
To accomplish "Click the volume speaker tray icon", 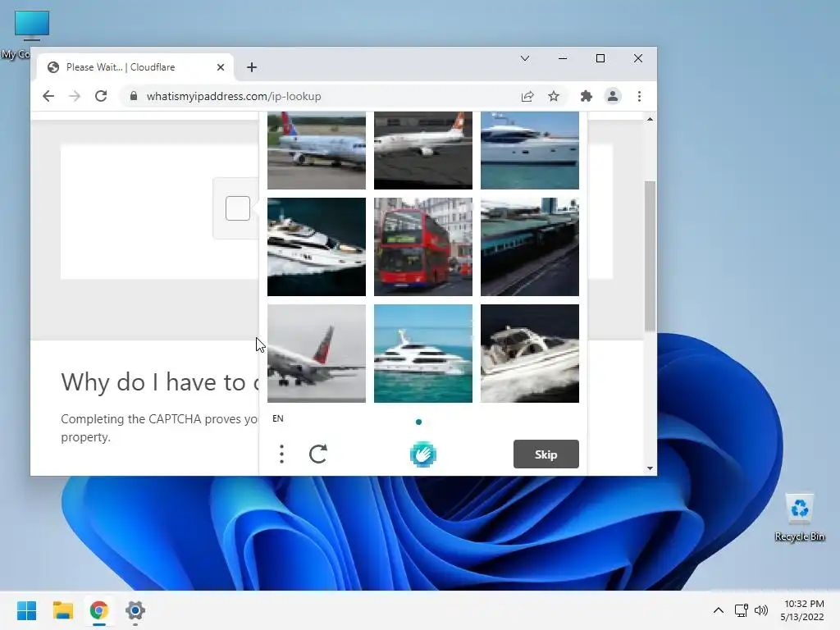I will click(x=761, y=610).
